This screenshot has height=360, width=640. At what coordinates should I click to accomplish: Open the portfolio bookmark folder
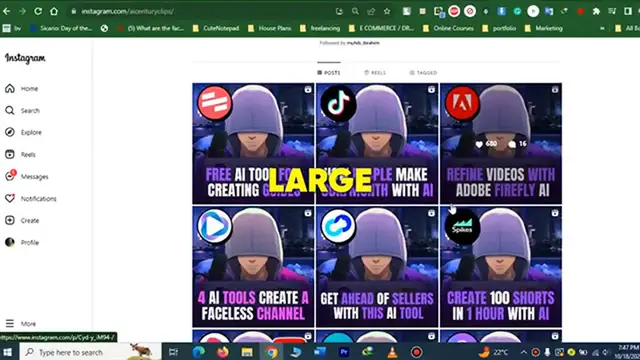[x=499, y=28]
